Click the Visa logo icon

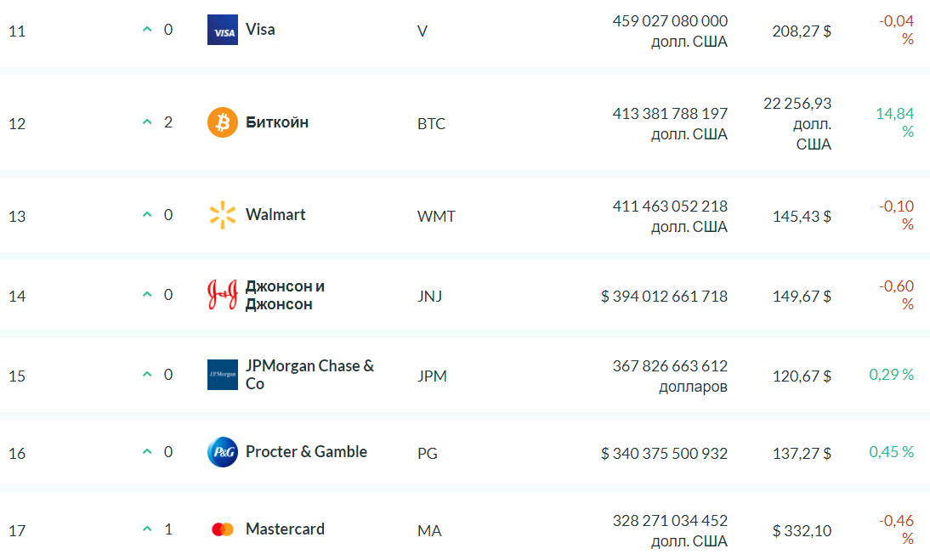click(223, 30)
